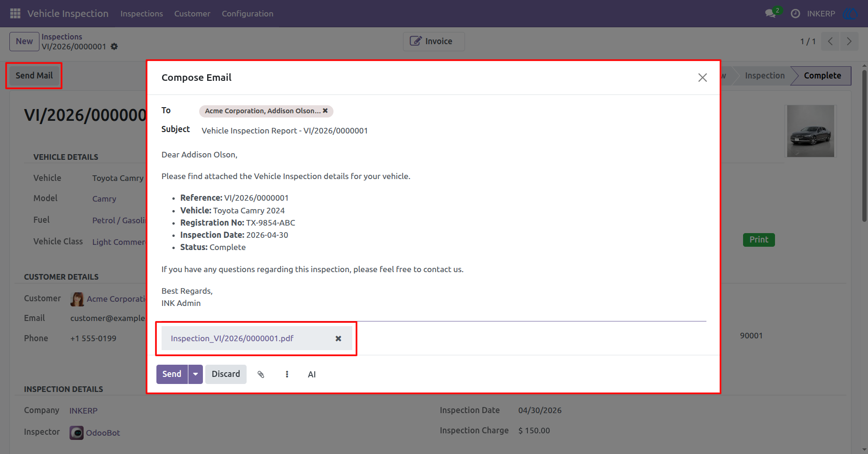This screenshot has width=868, height=454.
Task: Attach a file with the paperclip icon
Action: click(x=261, y=374)
